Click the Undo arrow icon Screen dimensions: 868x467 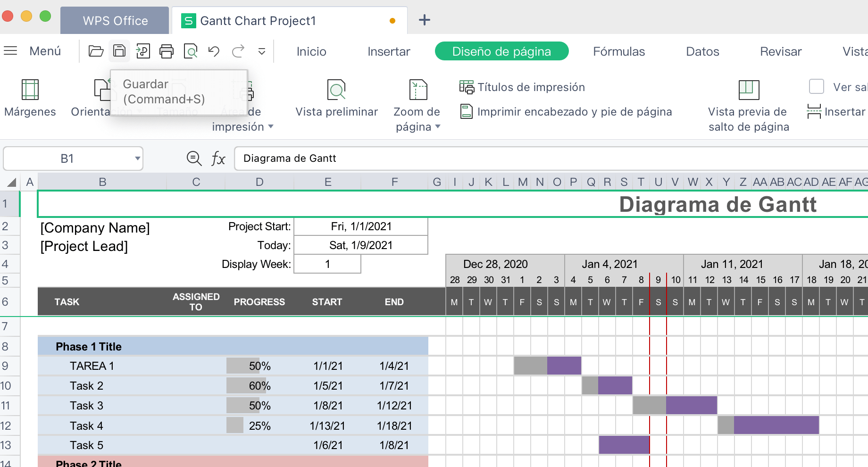pyautogui.click(x=214, y=51)
